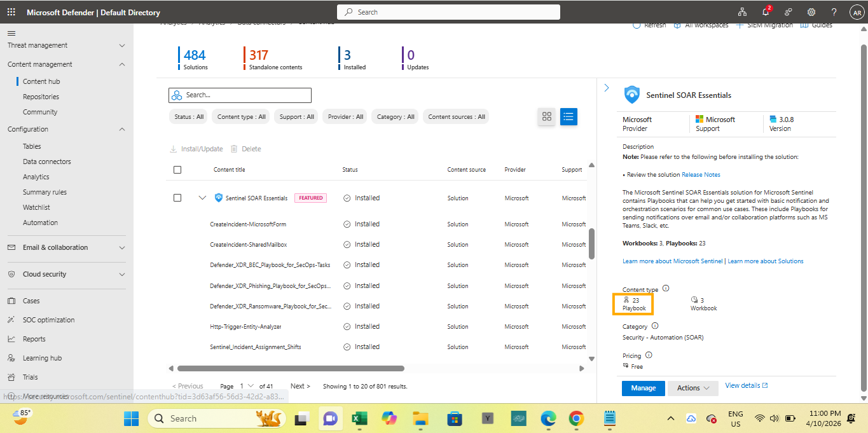Expand the Threat management section

(122, 45)
